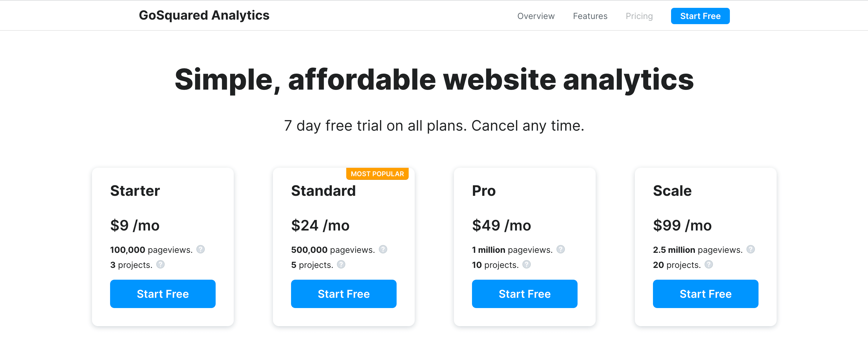The height and width of the screenshot is (353, 868).
Task: Select the Pricing nav item
Action: (639, 16)
